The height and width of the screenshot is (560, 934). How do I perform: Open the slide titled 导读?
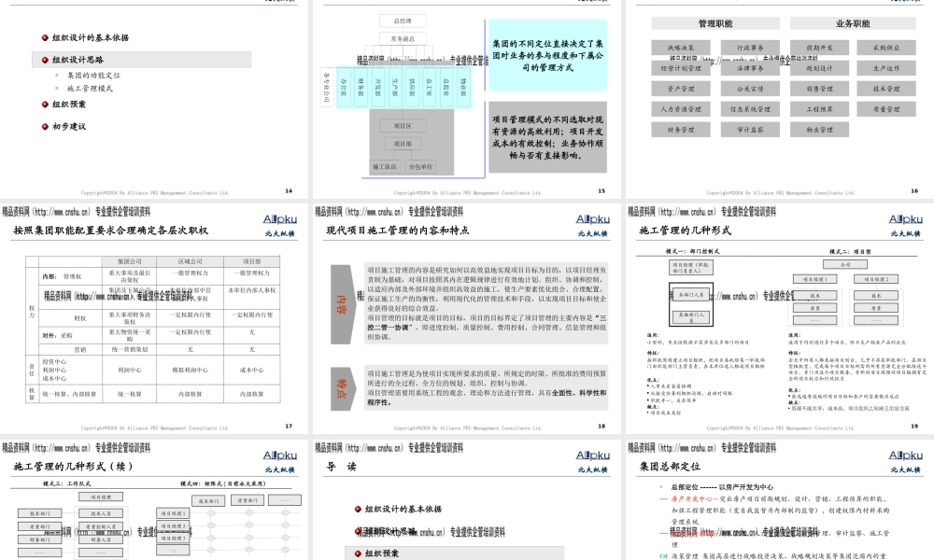point(466,500)
